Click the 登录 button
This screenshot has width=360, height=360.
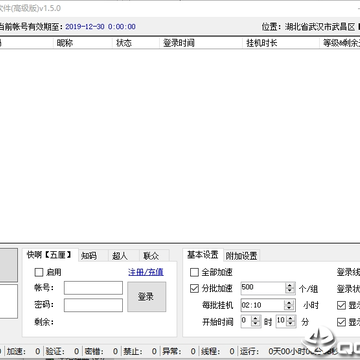tap(146, 297)
